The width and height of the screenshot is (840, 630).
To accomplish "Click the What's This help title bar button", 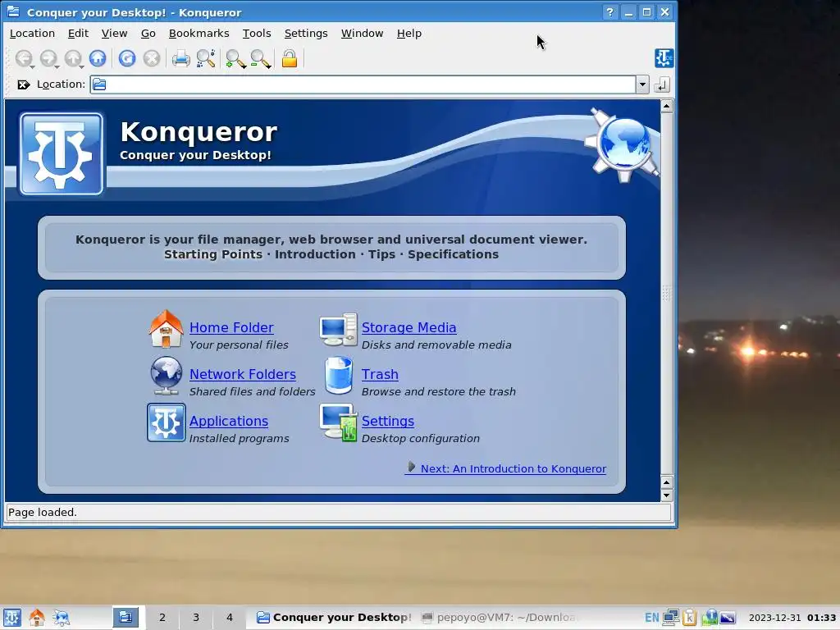I will [x=609, y=11].
